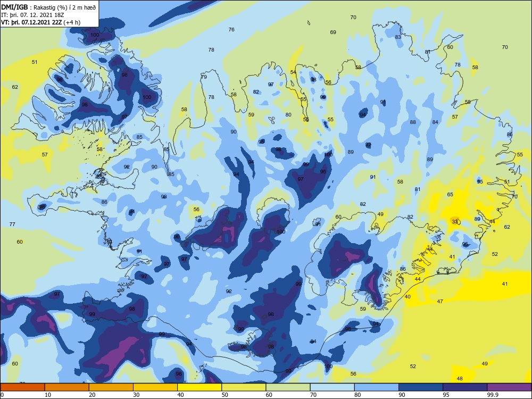Click the '95' tick label on the color scale
532x399 pixels.
tap(446, 395)
